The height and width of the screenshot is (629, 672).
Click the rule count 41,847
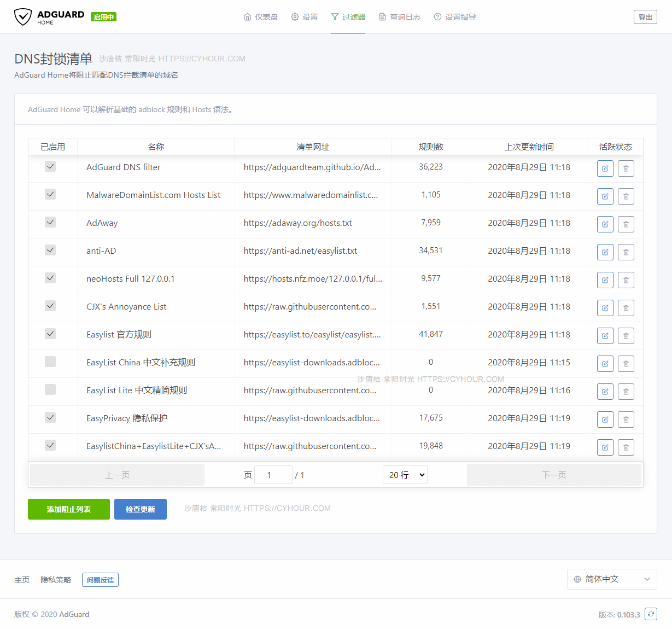click(431, 334)
